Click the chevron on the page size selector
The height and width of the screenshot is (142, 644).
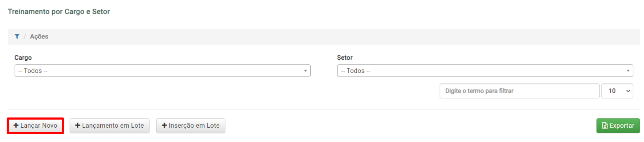pos(628,91)
